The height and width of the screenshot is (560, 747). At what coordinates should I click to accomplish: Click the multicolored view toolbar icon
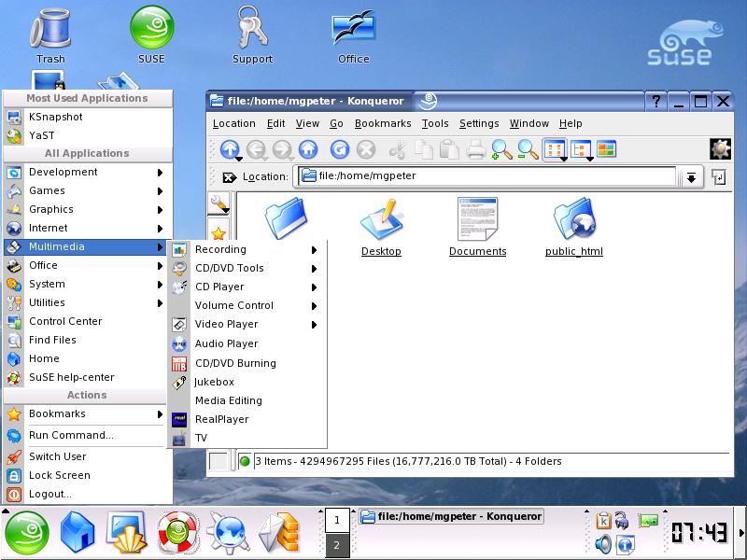606,149
